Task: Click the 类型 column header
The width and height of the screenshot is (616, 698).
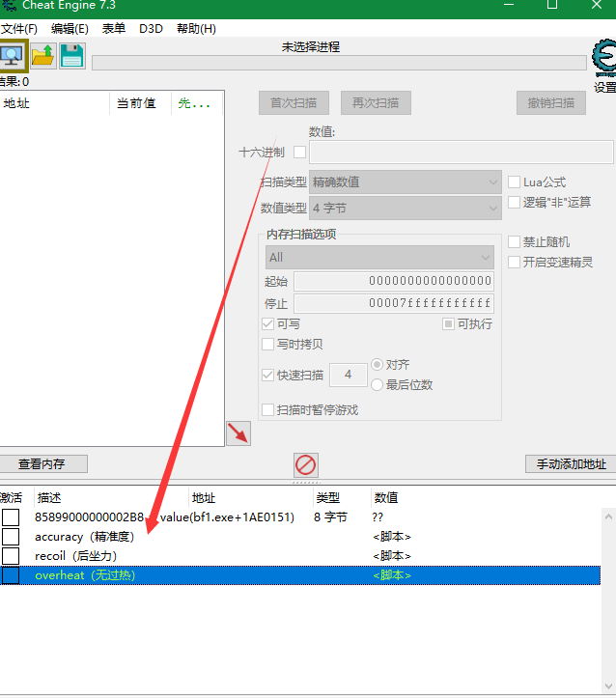Action: pos(341,498)
